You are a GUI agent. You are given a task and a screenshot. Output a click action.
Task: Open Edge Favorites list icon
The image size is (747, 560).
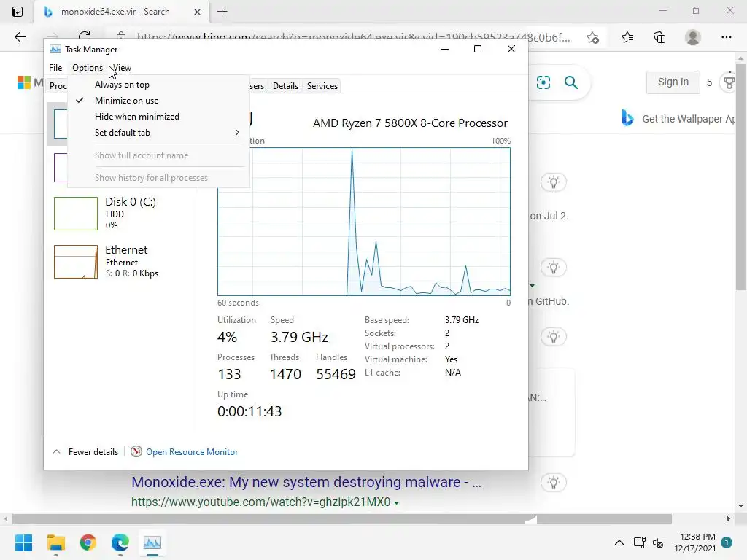tap(627, 37)
